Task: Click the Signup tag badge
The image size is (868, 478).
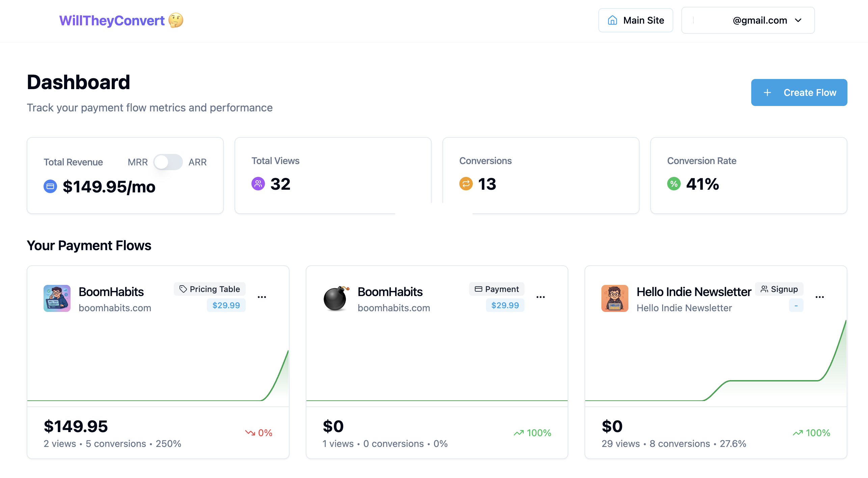Action: (779, 289)
